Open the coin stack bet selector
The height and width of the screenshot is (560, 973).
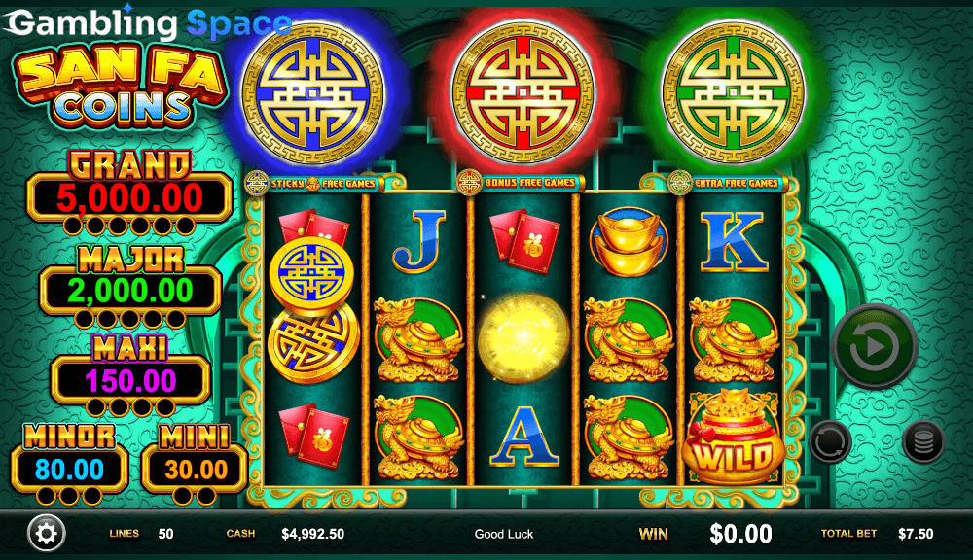922,442
